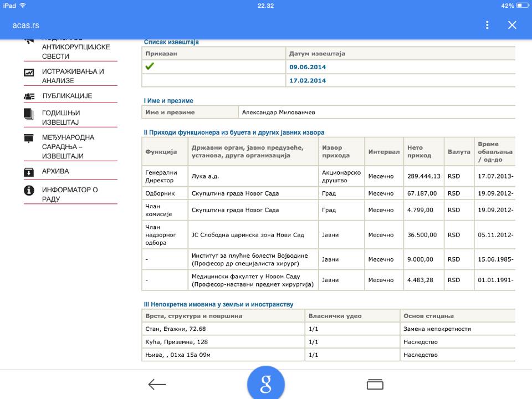The width and height of the screenshot is (532, 399).
Task: Click the international cooperation presentation icon
Action: click(29, 138)
